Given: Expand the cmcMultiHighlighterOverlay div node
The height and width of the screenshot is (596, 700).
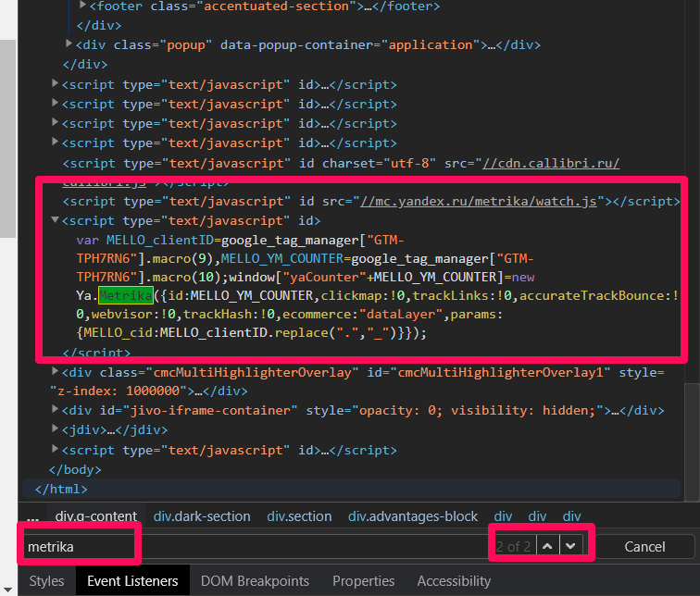Looking at the screenshot, I should tap(56, 372).
